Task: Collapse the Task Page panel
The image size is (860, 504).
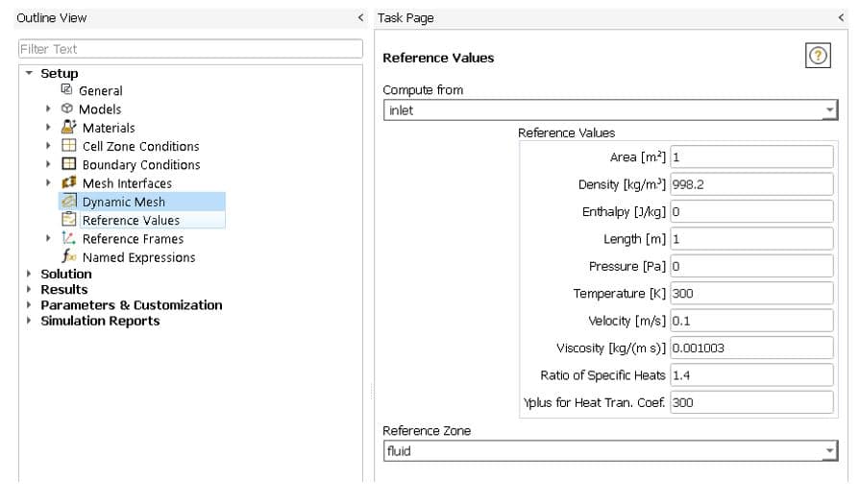Action: [841, 18]
